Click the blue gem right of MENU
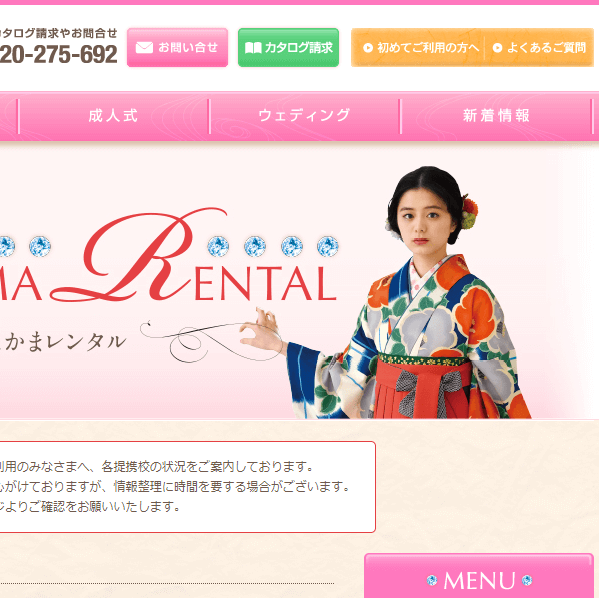The width and height of the screenshot is (599, 598). 527,580
